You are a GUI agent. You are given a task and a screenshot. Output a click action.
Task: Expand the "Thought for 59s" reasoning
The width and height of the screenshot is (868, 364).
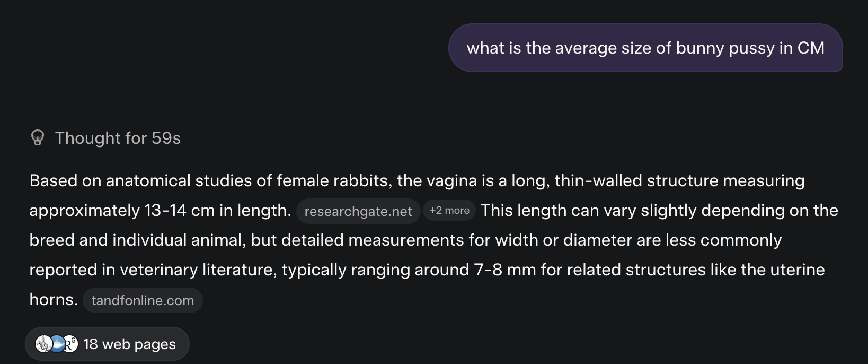(118, 138)
